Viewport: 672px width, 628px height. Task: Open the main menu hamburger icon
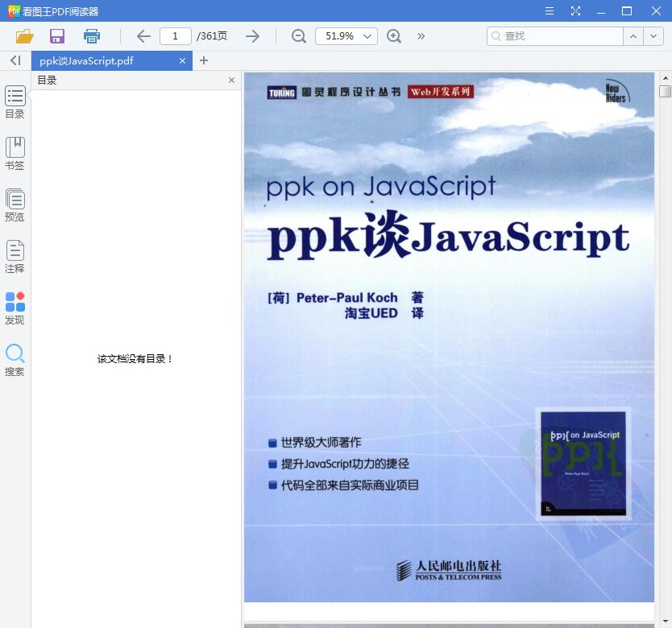coord(549,10)
